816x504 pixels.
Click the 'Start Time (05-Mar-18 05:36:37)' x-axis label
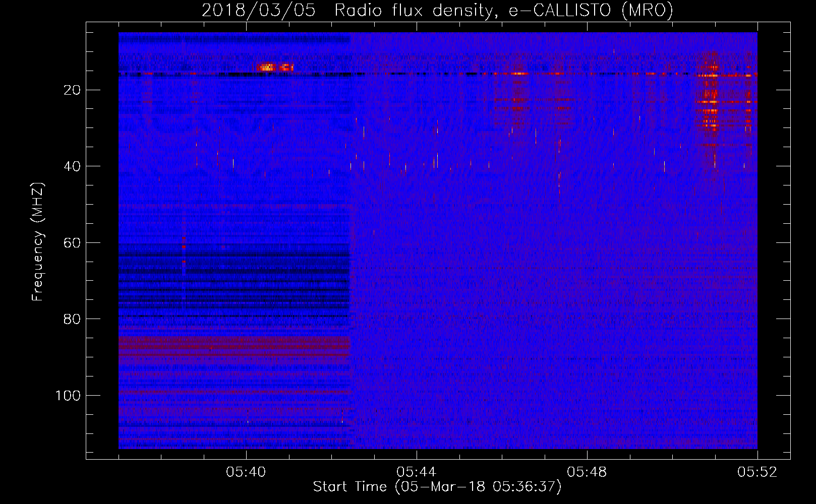point(437,487)
